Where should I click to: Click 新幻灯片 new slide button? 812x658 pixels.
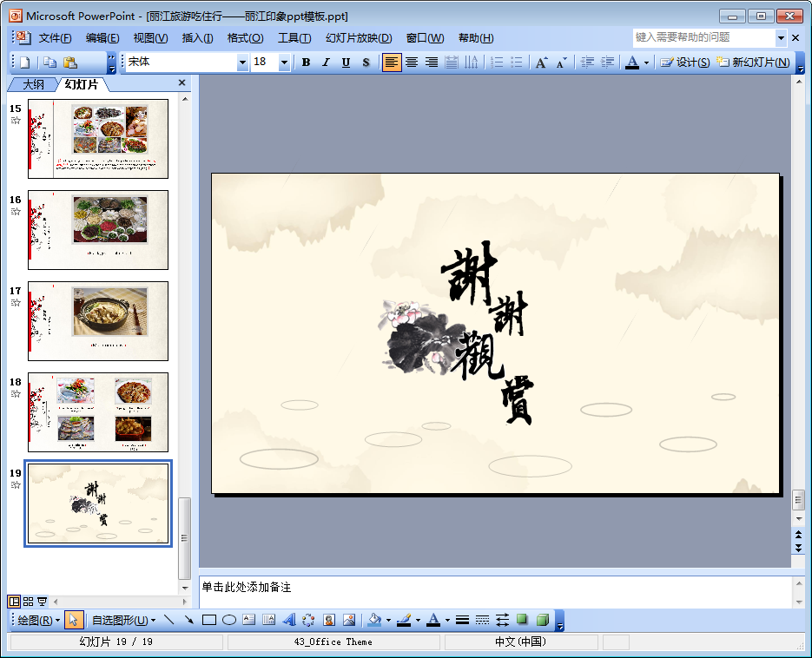pyautogui.click(x=754, y=63)
